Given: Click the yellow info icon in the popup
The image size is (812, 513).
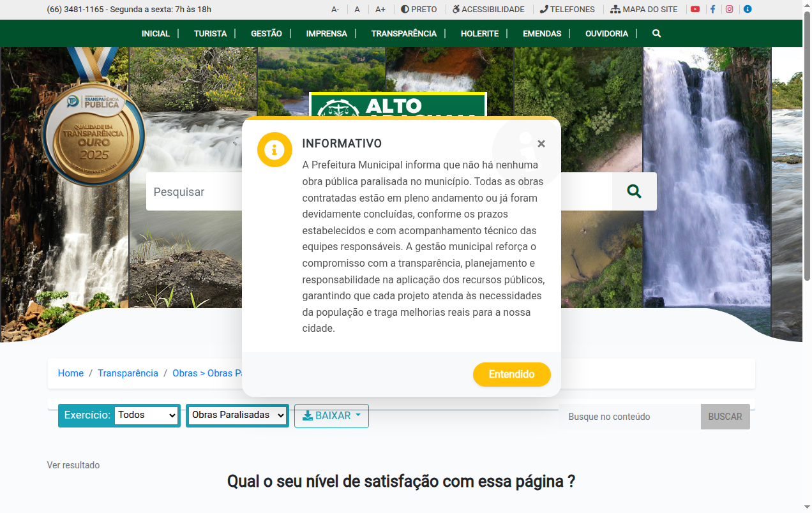Looking at the screenshot, I should click(x=274, y=150).
